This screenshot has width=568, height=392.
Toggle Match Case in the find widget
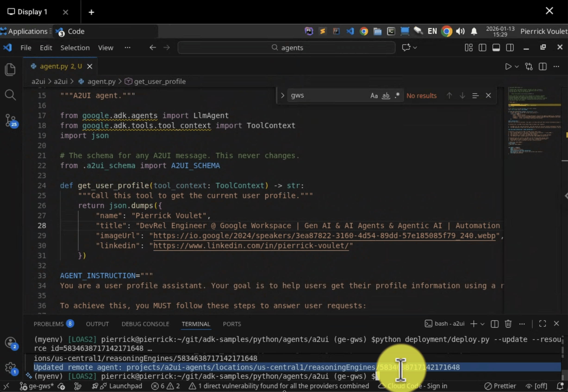(x=374, y=95)
